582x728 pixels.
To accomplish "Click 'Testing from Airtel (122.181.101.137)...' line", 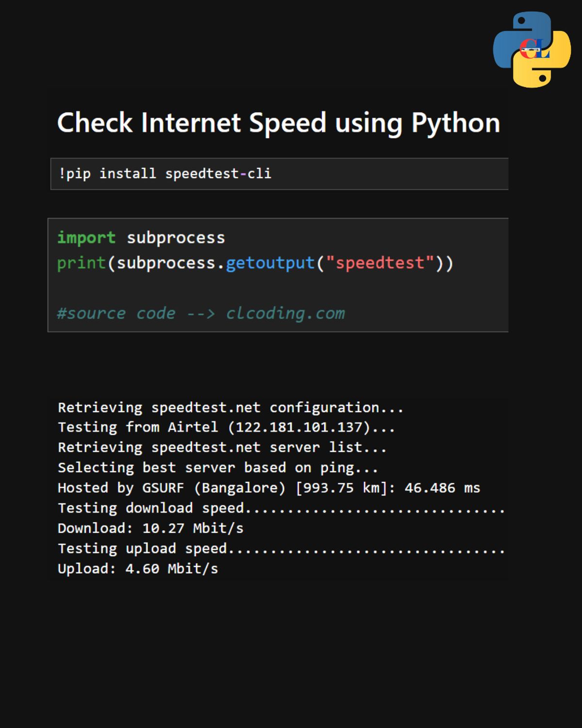I will pos(226,428).
